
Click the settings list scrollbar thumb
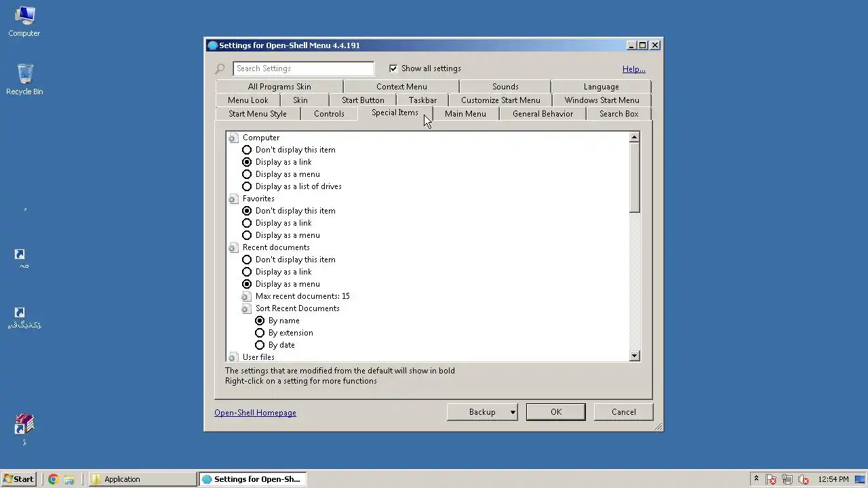[x=634, y=178]
